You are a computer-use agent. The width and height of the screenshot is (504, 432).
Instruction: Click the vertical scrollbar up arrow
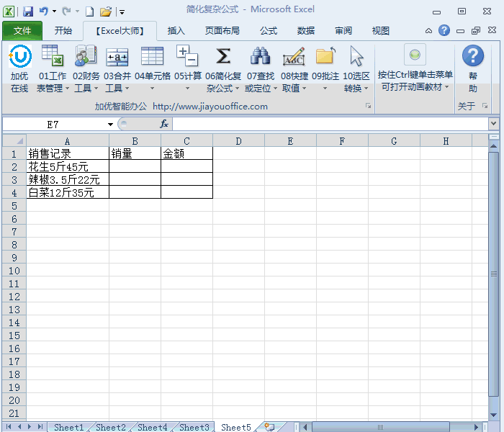pos(493,146)
